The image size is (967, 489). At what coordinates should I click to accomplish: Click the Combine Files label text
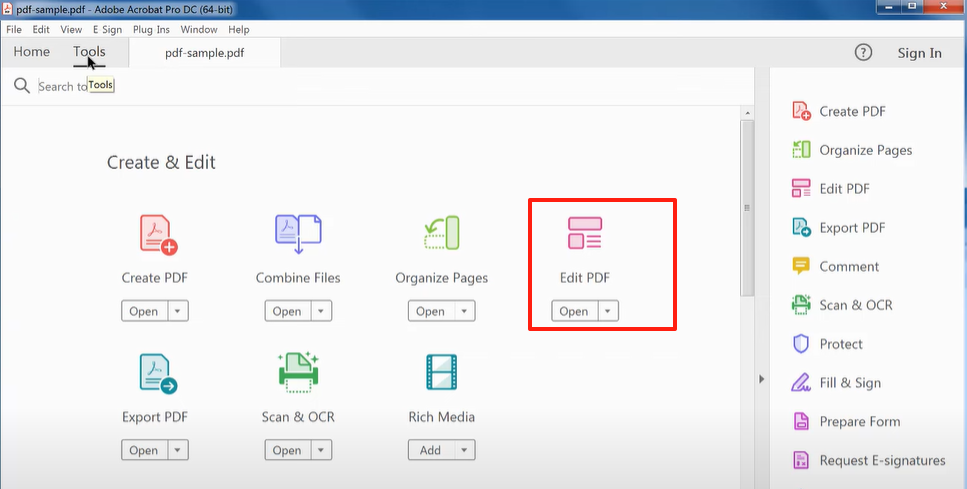pos(298,278)
